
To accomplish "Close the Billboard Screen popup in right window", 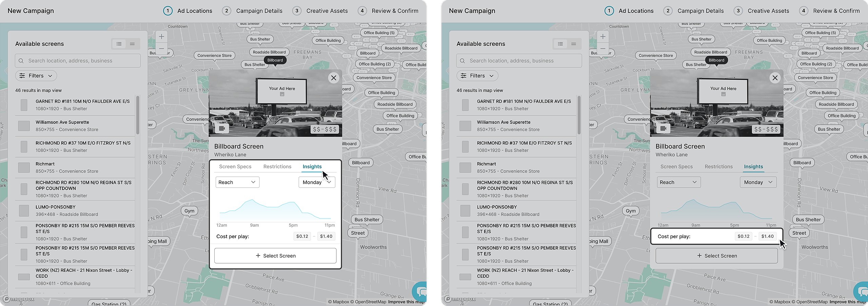I will click(775, 78).
